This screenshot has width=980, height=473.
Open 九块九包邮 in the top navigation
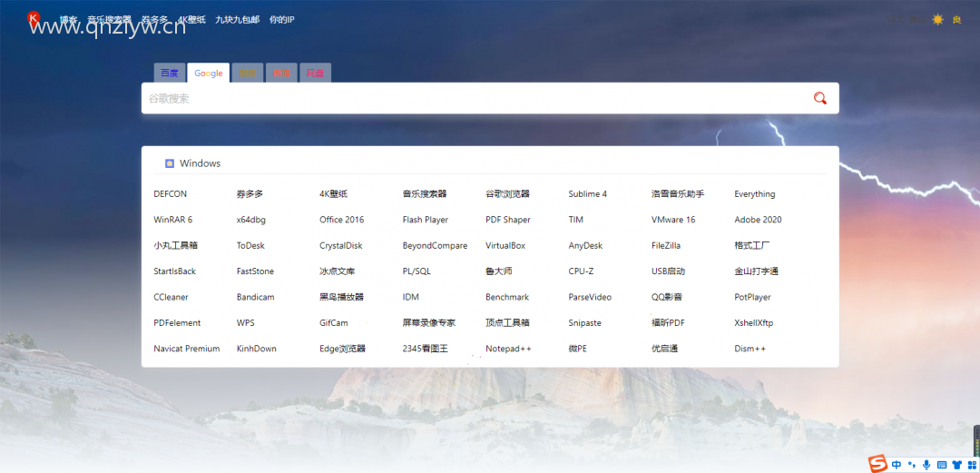point(237,20)
